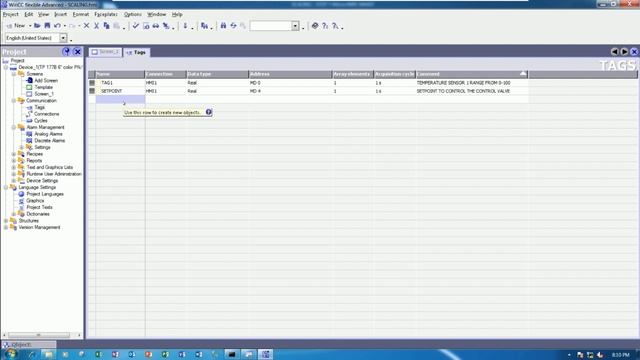Click the down-arrow transfer icon in toolbar
The width and height of the screenshot is (640, 360).
coord(185,26)
